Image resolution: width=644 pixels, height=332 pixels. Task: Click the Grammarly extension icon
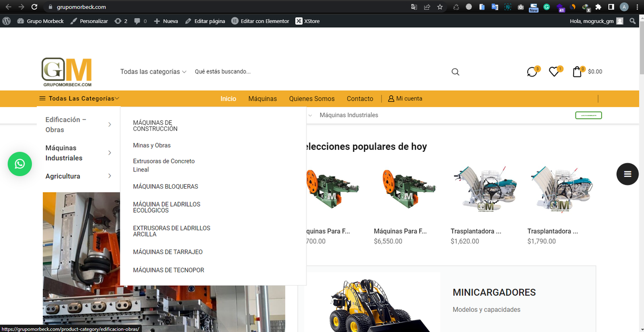(x=546, y=7)
